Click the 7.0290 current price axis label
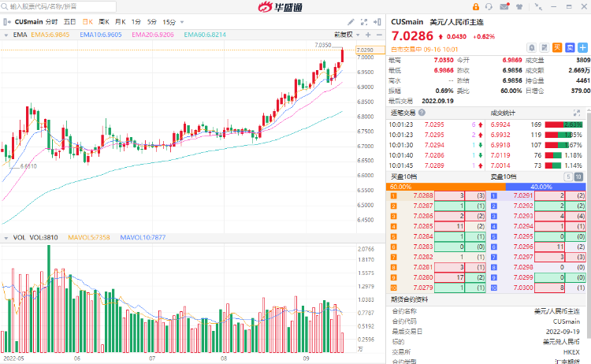Image resolution: width=591 pixels, height=364 pixels. (x=370, y=50)
